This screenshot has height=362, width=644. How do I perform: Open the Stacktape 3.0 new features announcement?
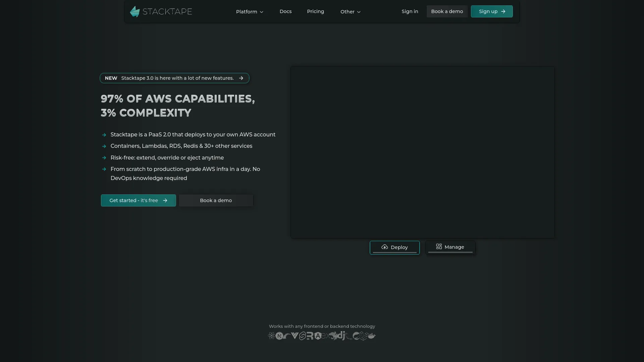click(174, 78)
